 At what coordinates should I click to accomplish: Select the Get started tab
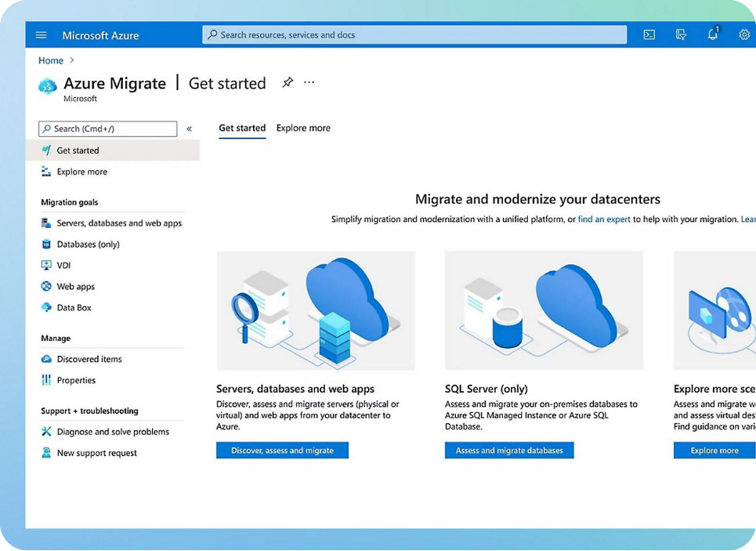[x=242, y=128]
